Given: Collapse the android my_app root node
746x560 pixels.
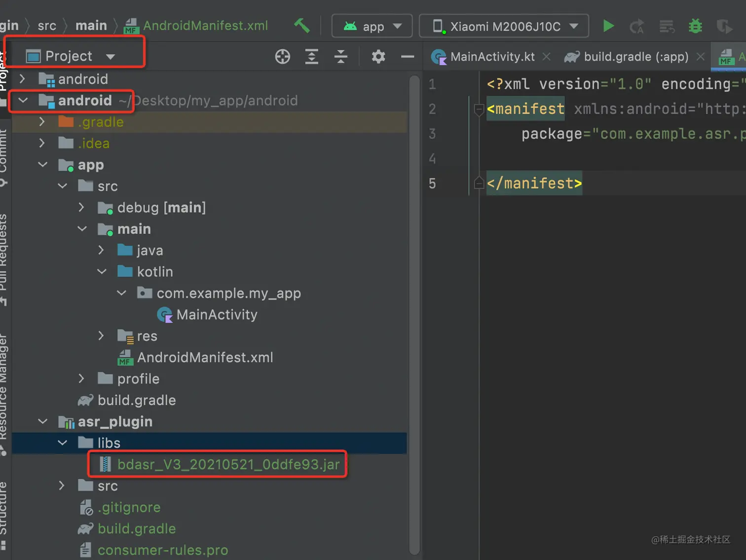Looking at the screenshot, I should (x=23, y=101).
